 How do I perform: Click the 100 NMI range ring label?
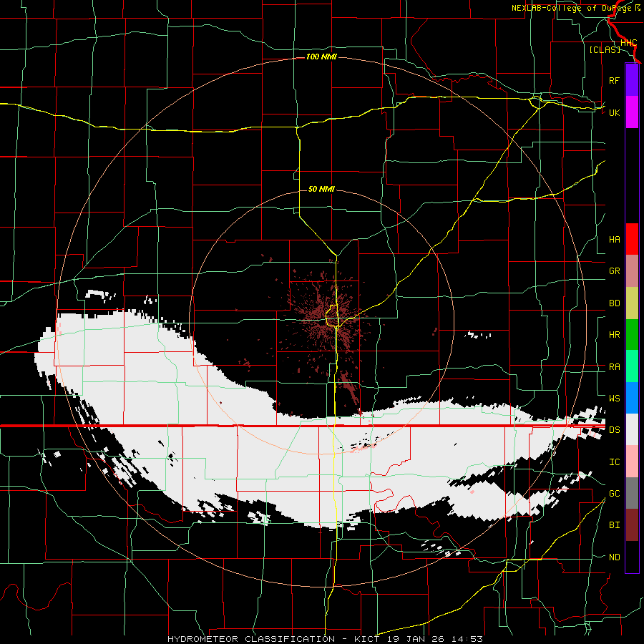[x=321, y=57]
